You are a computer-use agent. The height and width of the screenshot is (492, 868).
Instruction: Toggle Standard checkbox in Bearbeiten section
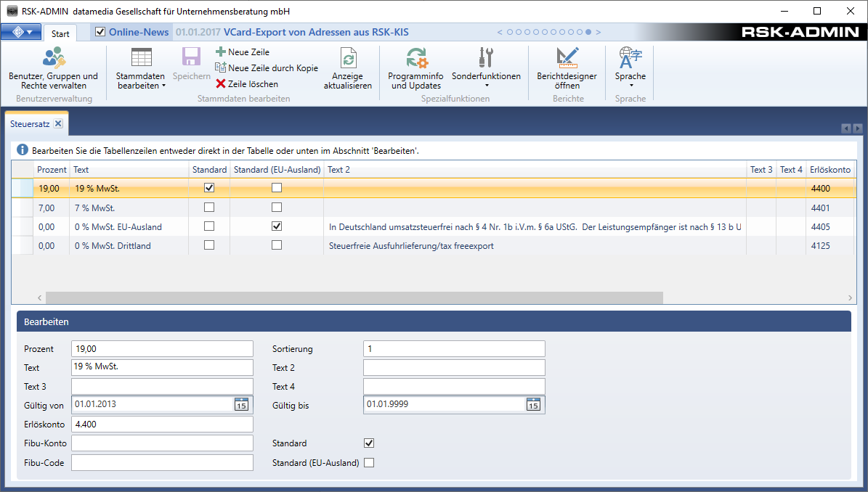[369, 443]
